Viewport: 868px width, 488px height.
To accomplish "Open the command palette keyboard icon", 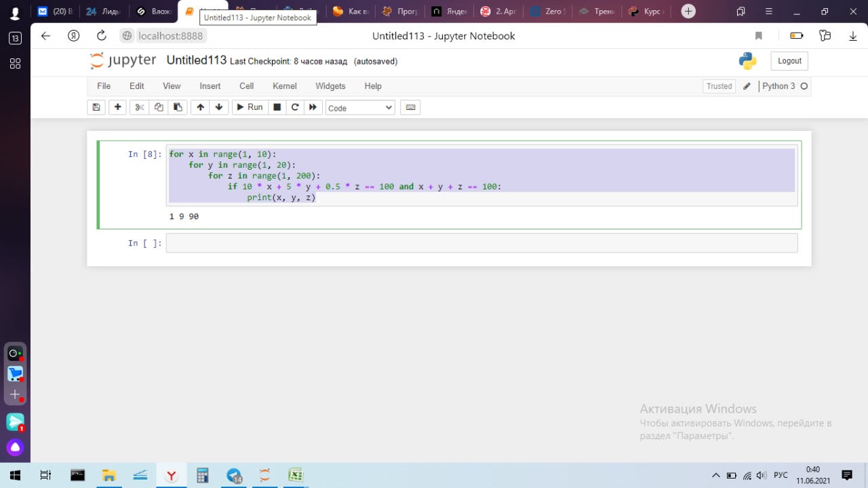I will pos(410,107).
